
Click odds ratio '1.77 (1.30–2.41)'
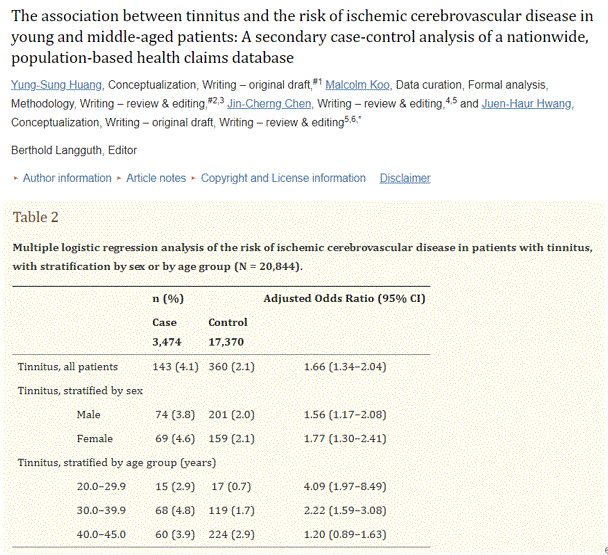[345, 439]
